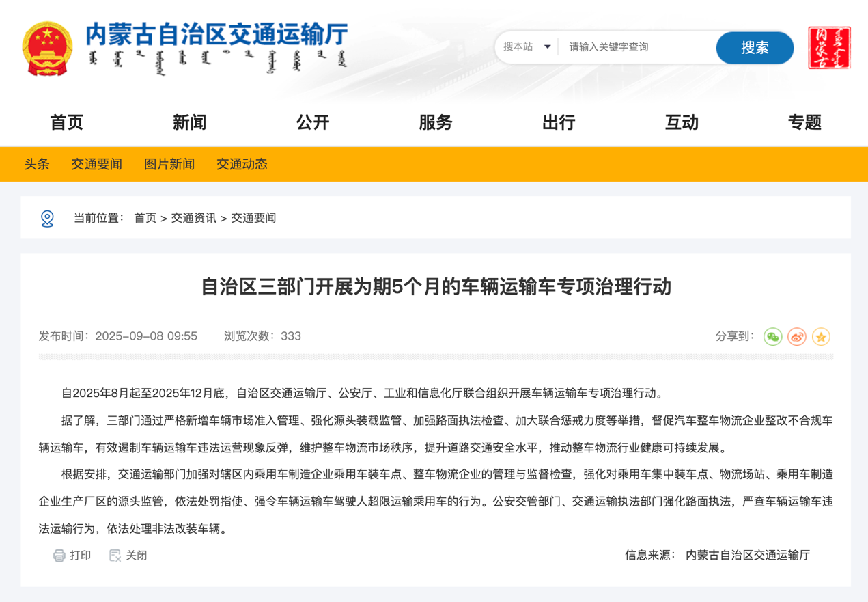Click the red Inner Mongolia seal at top right

828,47
